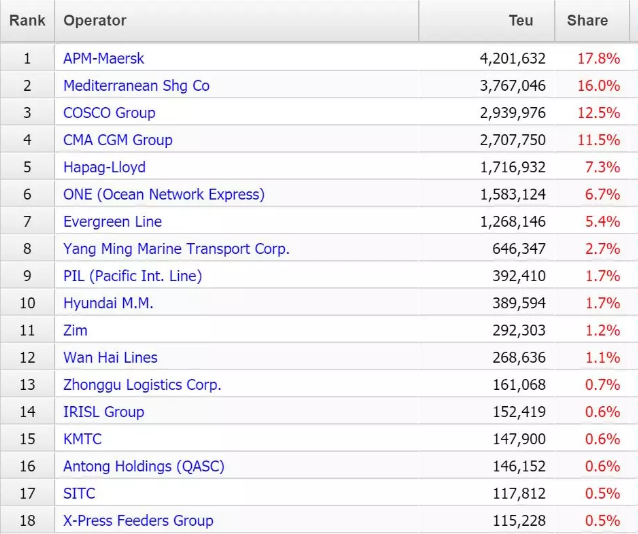
Task: Open the CMA CGM Group link
Action: pos(118,140)
